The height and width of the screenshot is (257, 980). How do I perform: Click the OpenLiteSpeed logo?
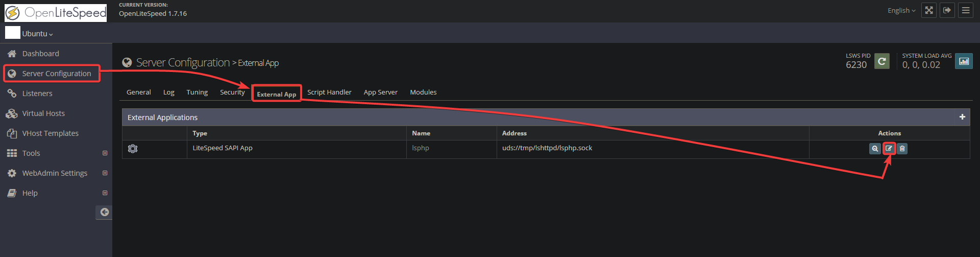coord(56,12)
